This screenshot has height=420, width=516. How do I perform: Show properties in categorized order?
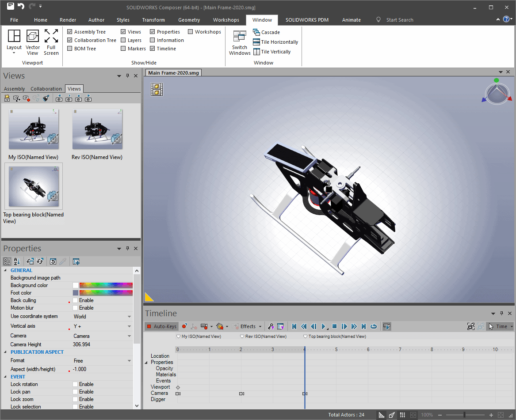coord(7,261)
